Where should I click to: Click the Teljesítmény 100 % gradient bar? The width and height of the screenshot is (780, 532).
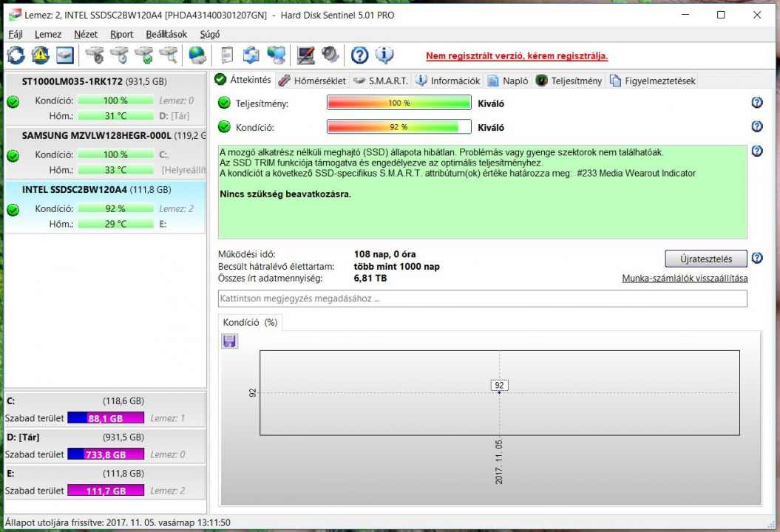(x=399, y=103)
